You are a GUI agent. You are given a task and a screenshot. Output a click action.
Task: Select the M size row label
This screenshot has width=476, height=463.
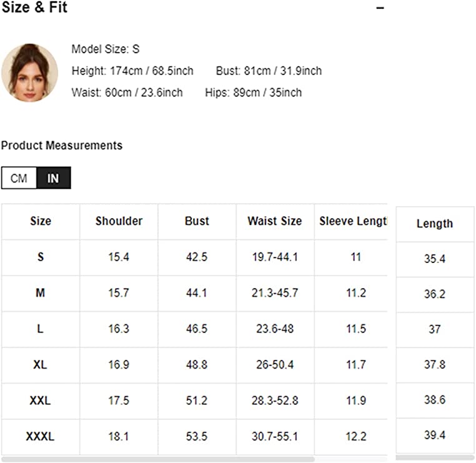tap(41, 292)
